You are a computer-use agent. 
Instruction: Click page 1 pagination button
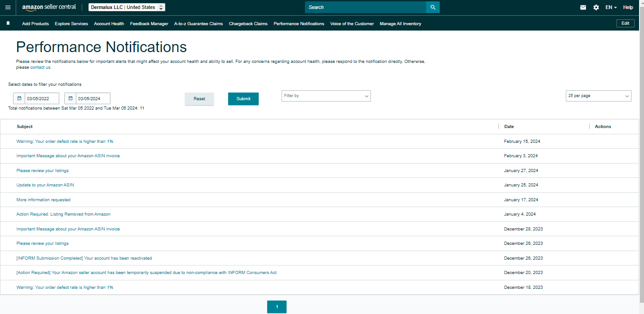pyautogui.click(x=277, y=307)
